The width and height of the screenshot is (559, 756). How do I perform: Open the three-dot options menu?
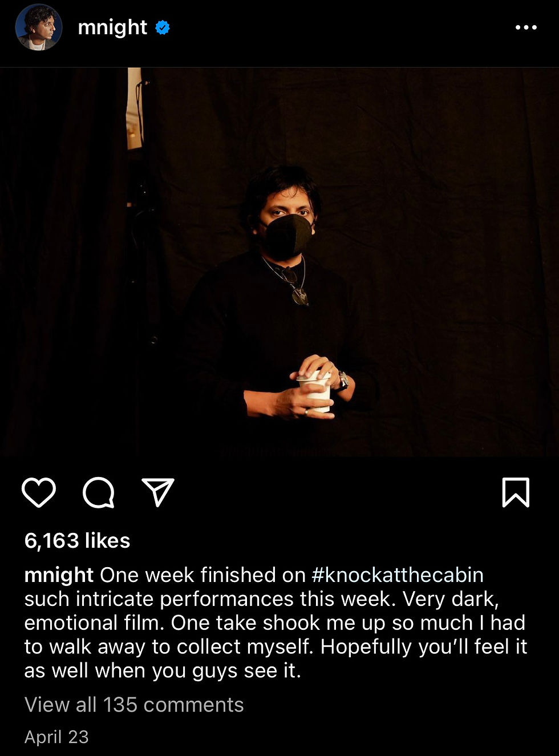(525, 27)
